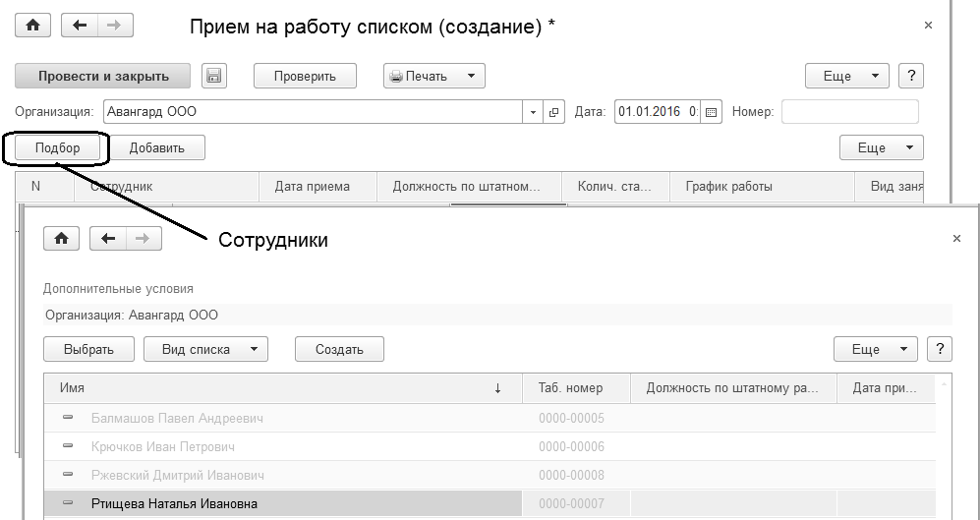Click the home icon in the Сотрудники window
This screenshot has height=520, width=980.
click(62, 238)
